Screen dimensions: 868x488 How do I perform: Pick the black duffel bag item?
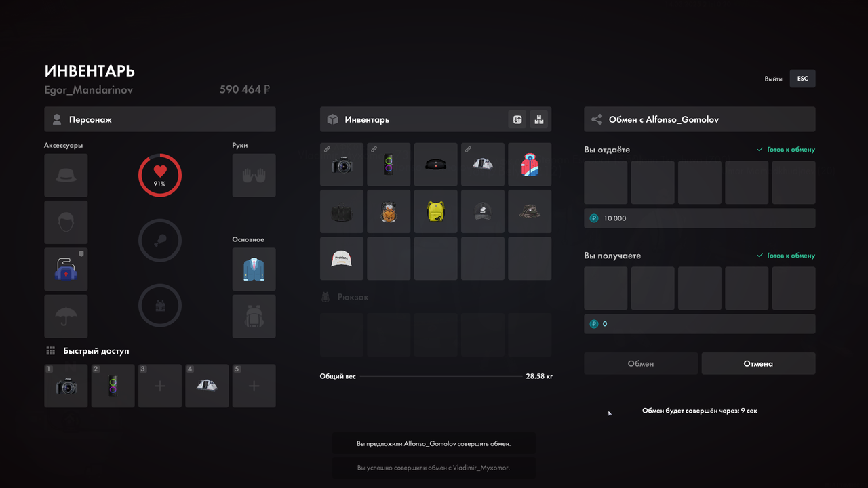pyautogui.click(x=342, y=211)
